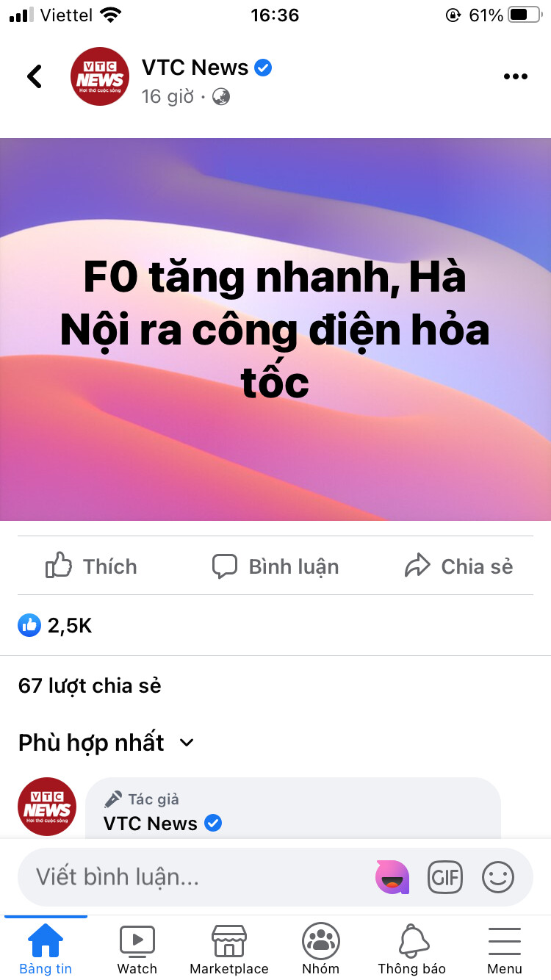Open the three-dot post options menu

coord(516,76)
